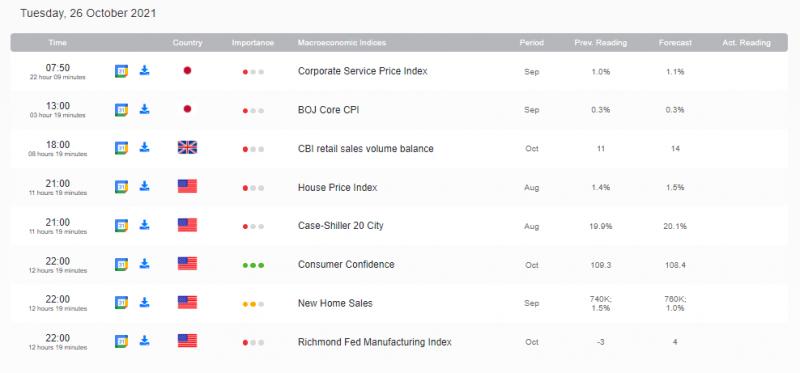Click the UK flag in CBI retail row
The height and width of the screenshot is (373, 800).
click(x=187, y=147)
